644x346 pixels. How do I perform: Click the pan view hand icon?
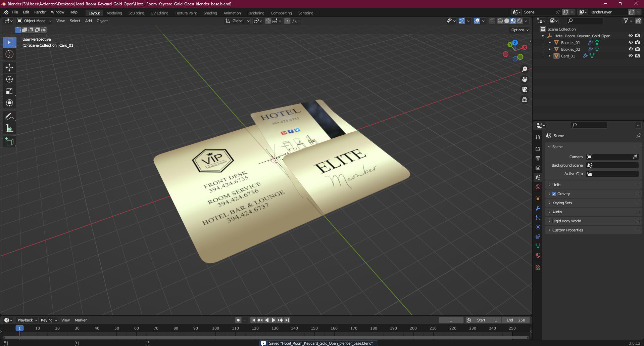point(525,79)
